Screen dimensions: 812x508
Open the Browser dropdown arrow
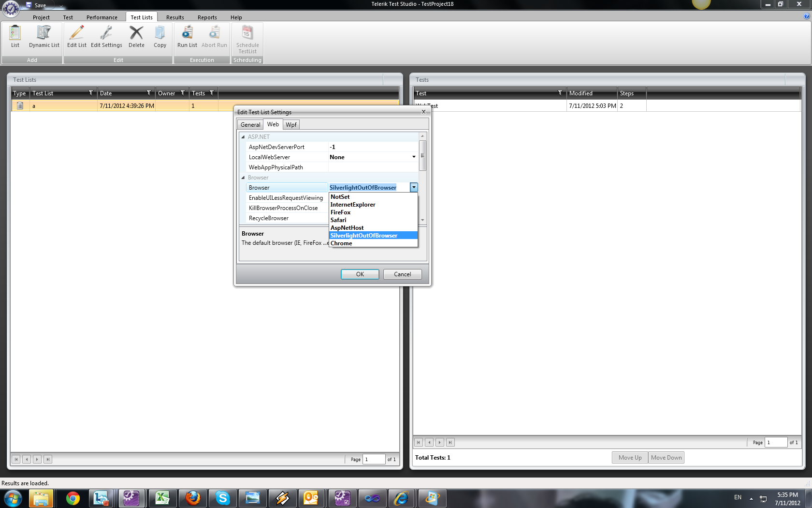tap(414, 187)
